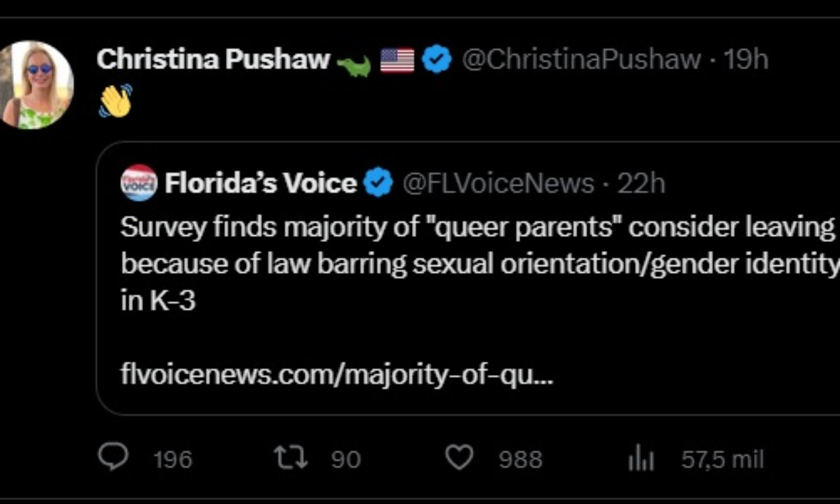Open analytics via the views bar icon
This screenshot has height=504, width=840.
(642, 459)
